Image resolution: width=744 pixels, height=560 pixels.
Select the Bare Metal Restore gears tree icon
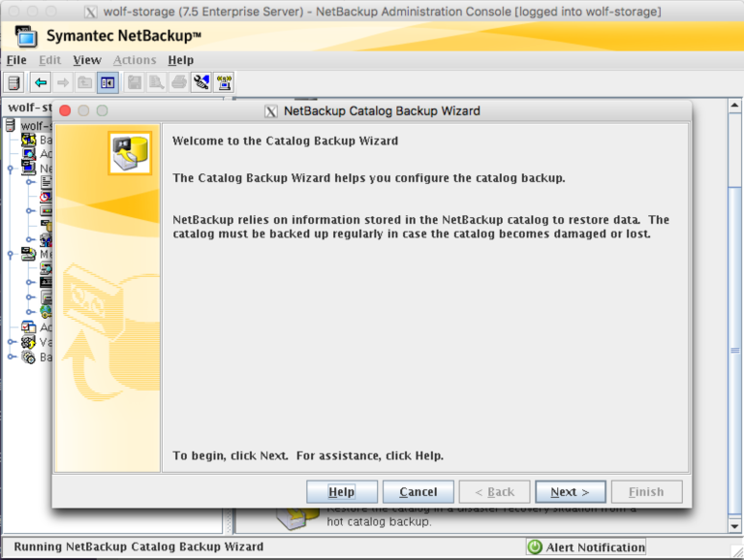pyautogui.click(x=28, y=357)
